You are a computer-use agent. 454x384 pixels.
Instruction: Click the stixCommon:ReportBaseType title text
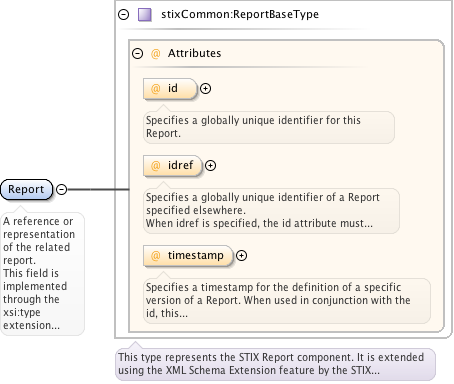[240, 14]
